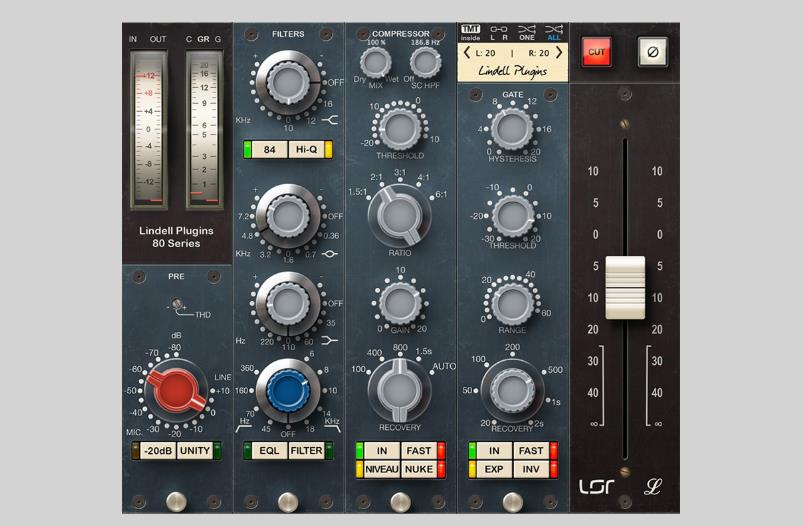Click the R: 20 channel value
Screen dimensions: 804x526
538,53
